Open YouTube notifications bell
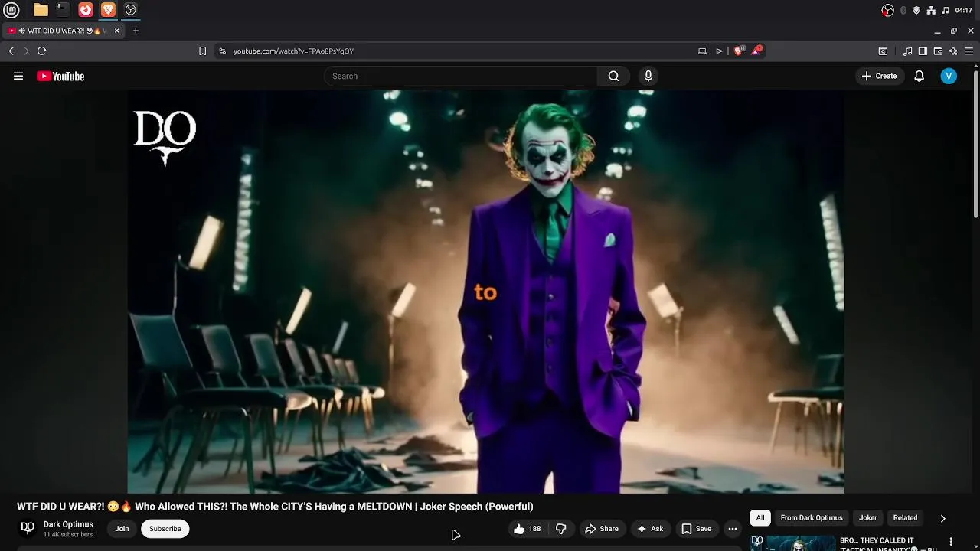 click(x=920, y=76)
